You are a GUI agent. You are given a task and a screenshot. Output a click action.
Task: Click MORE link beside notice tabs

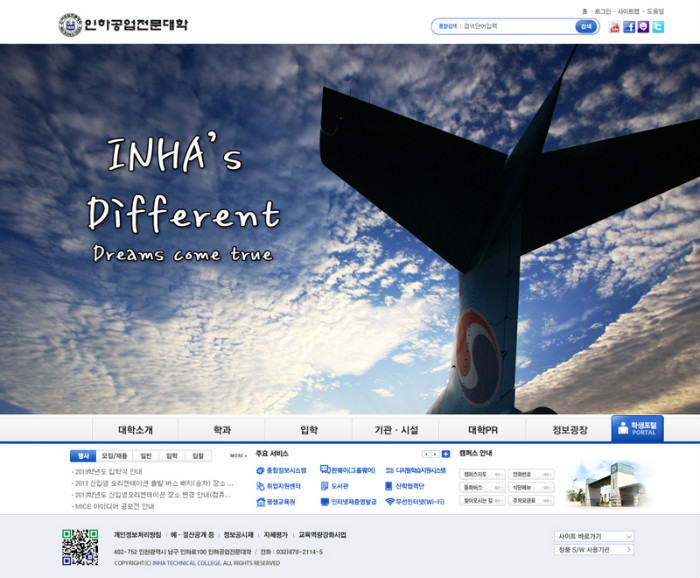238,456
